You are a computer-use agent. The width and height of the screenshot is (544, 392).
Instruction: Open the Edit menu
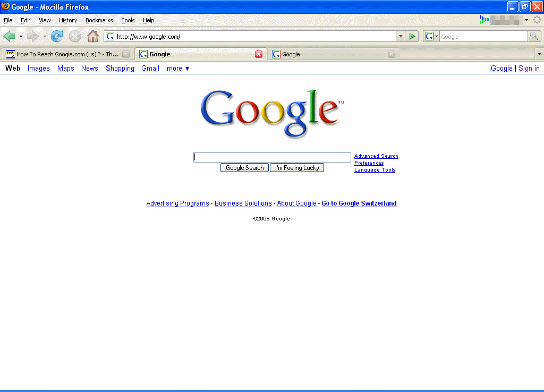(x=25, y=20)
